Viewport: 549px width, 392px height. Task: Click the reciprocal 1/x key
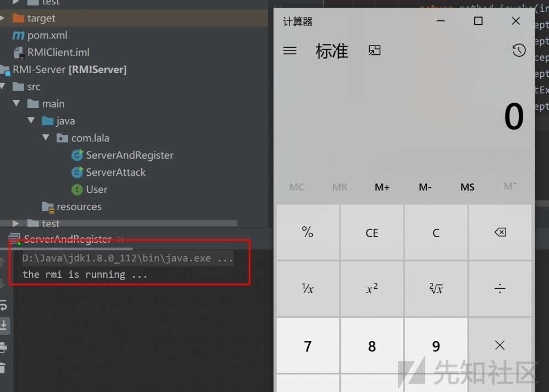(308, 288)
